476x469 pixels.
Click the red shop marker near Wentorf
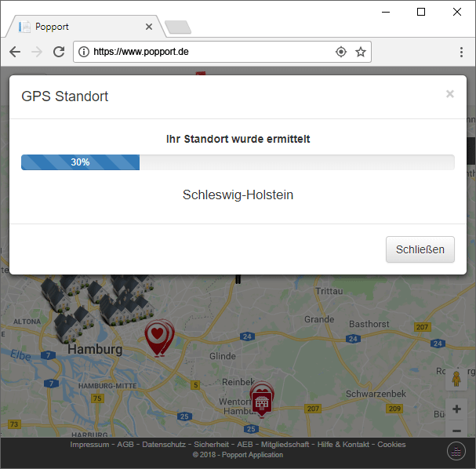point(261,399)
